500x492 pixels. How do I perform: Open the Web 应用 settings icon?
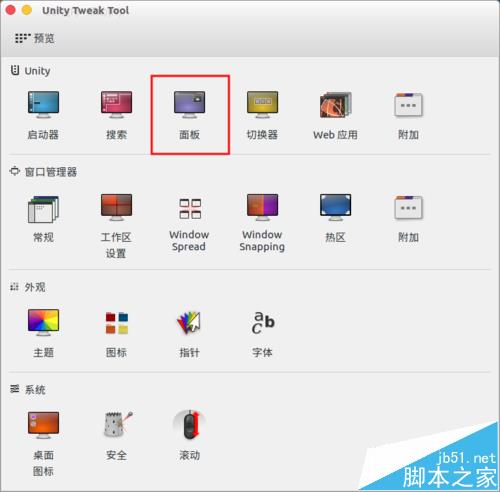tap(335, 105)
